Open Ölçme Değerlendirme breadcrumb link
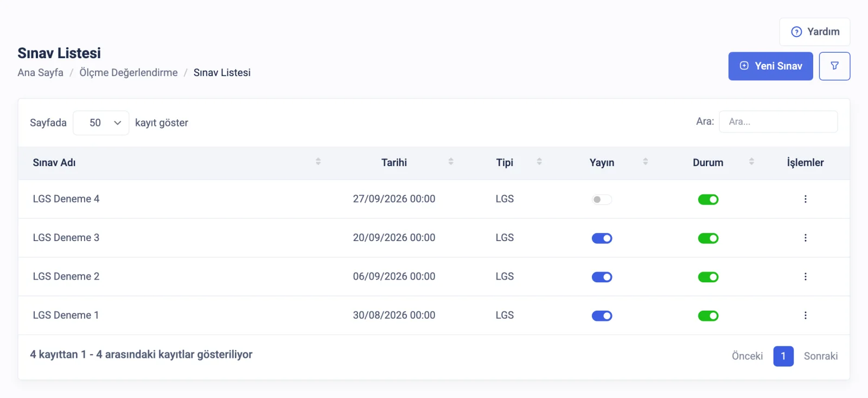This screenshot has width=868, height=398. pyautogui.click(x=129, y=73)
